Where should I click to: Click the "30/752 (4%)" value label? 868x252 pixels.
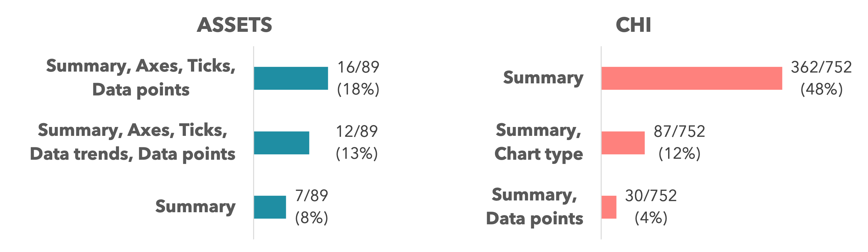(651, 207)
